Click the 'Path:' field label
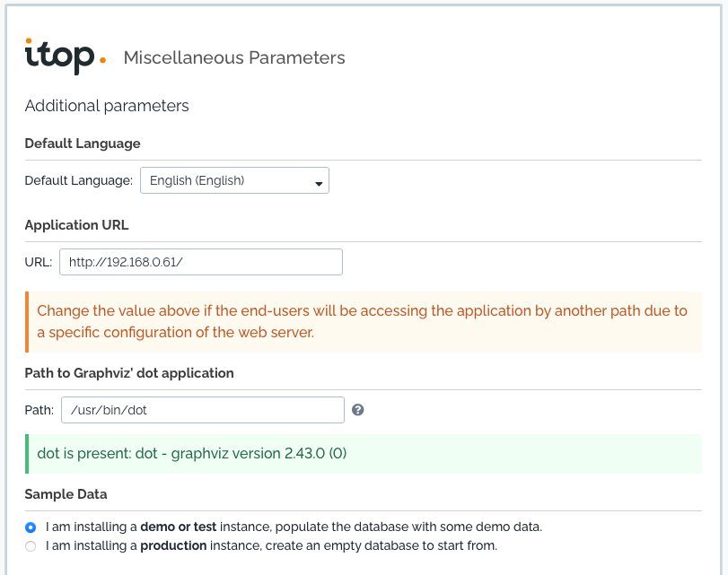 39,410
